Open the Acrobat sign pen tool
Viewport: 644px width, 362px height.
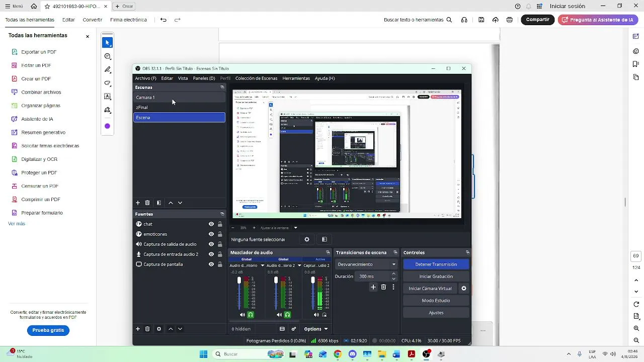coord(107,110)
